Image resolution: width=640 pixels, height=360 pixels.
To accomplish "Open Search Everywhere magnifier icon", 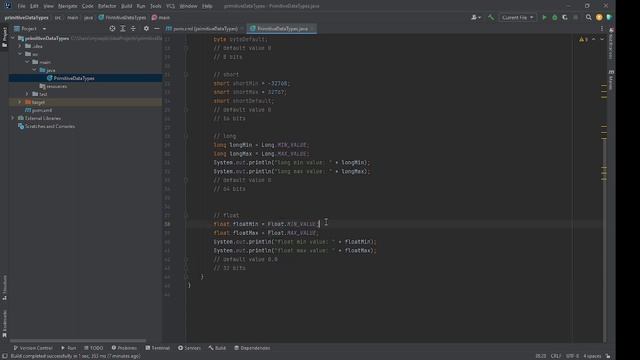I will coord(589,18).
